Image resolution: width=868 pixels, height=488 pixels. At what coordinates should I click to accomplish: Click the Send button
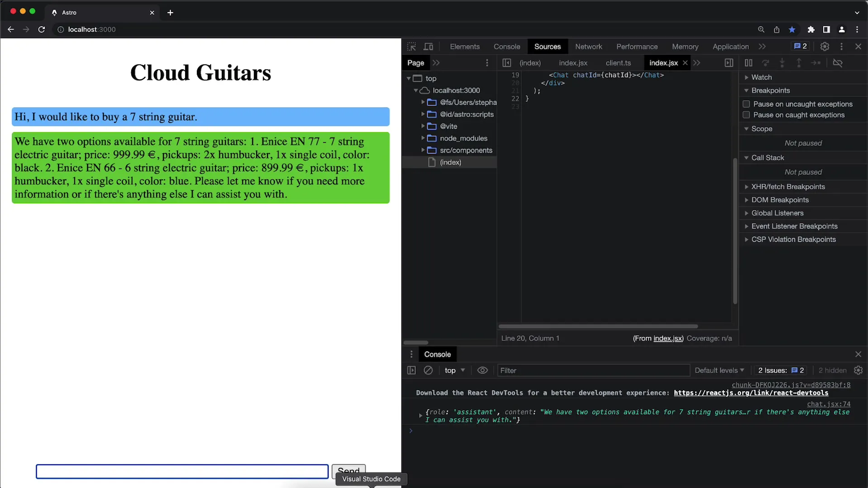point(348,471)
